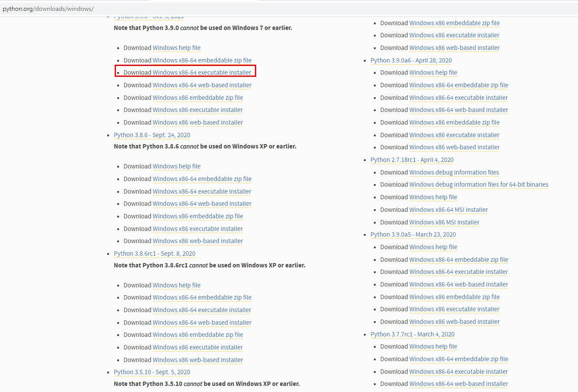Viewport: 578px width, 392px height.
Task: Select the Python 3.8.6 Windows XP note
Action: tap(205, 146)
